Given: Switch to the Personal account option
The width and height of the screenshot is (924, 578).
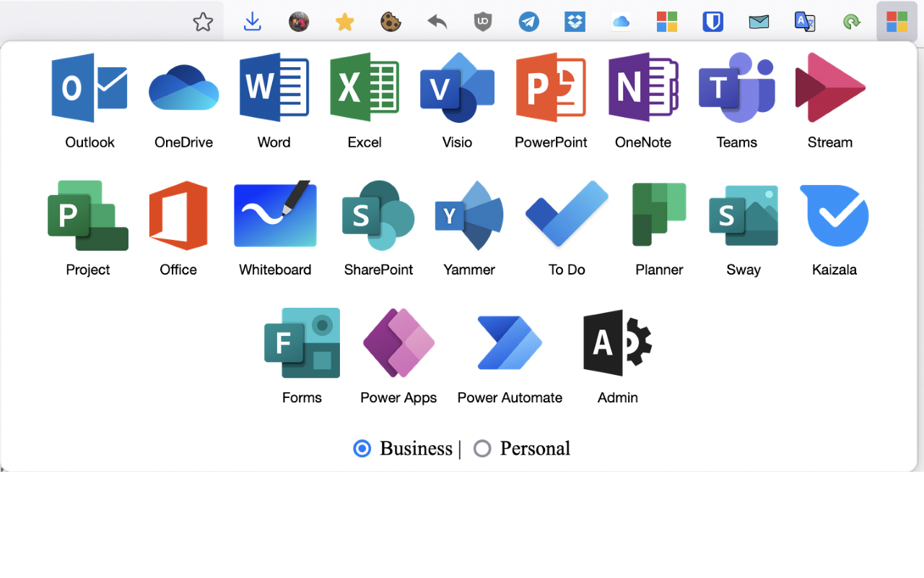Looking at the screenshot, I should (x=482, y=449).
